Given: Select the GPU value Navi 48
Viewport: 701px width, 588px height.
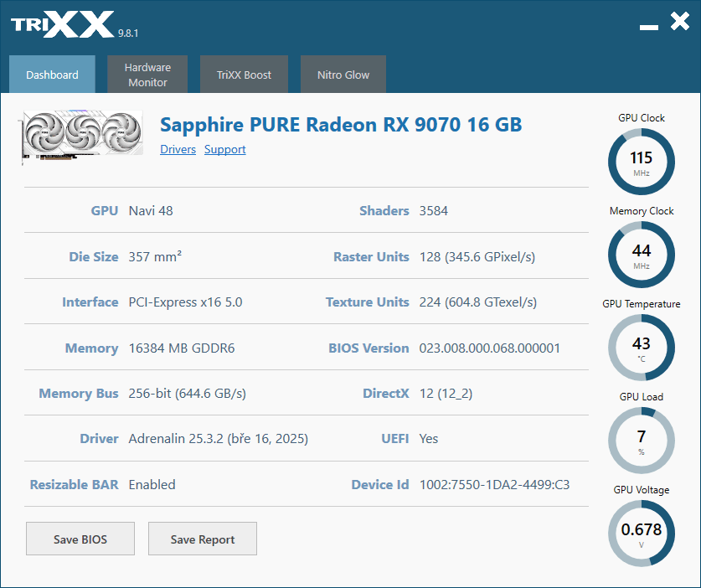Looking at the screenshot, I should [x=151, y=210].
